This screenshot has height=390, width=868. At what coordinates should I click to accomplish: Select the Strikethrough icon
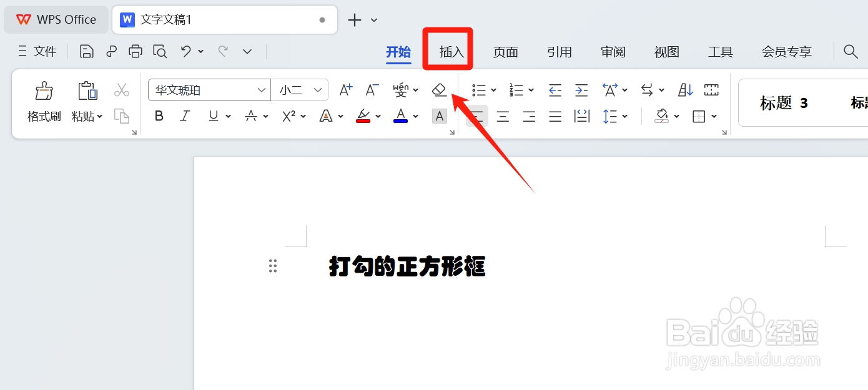(252, 116)
